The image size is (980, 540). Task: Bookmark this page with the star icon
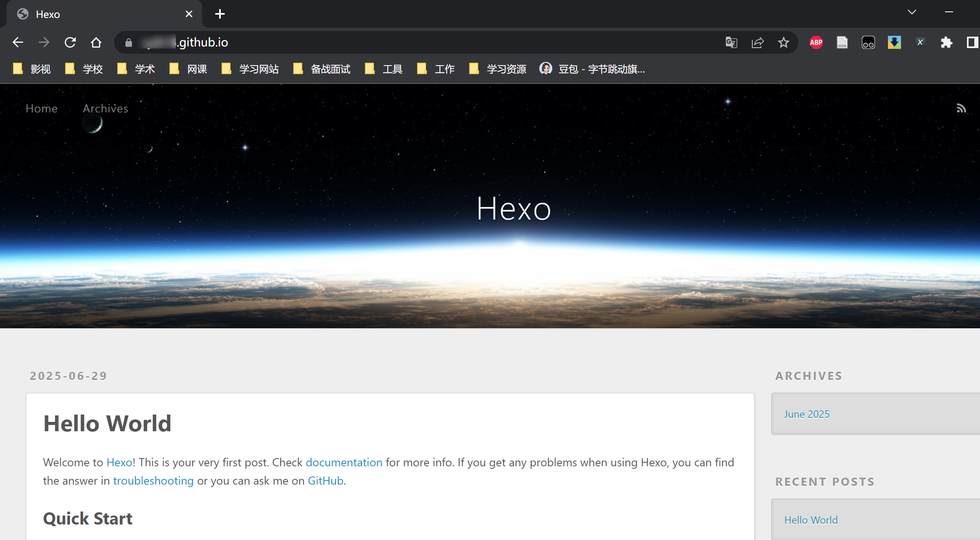(x=784, y=42)
